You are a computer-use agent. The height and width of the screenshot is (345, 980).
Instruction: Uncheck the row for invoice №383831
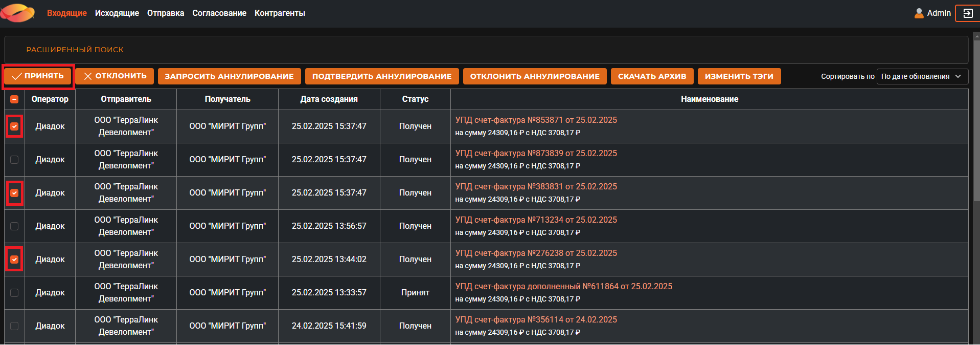[14, 193]
